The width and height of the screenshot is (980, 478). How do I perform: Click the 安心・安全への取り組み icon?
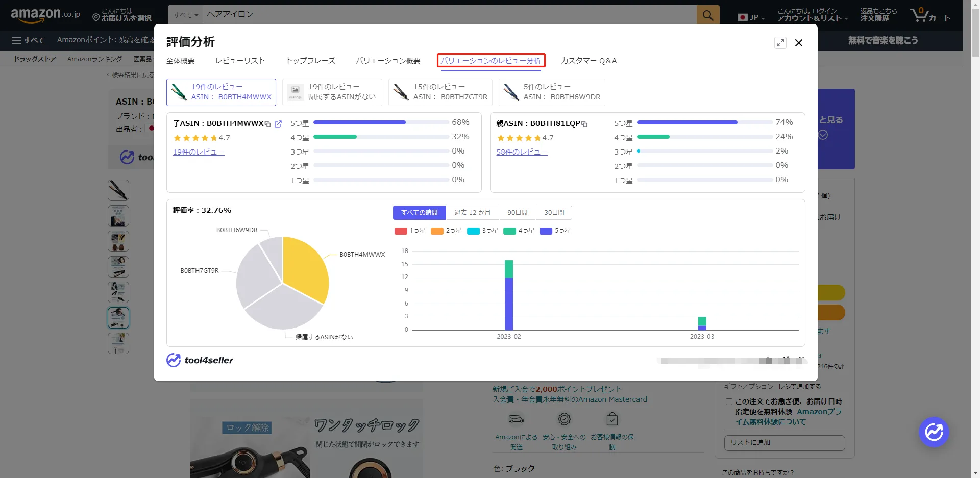point(564,419)
